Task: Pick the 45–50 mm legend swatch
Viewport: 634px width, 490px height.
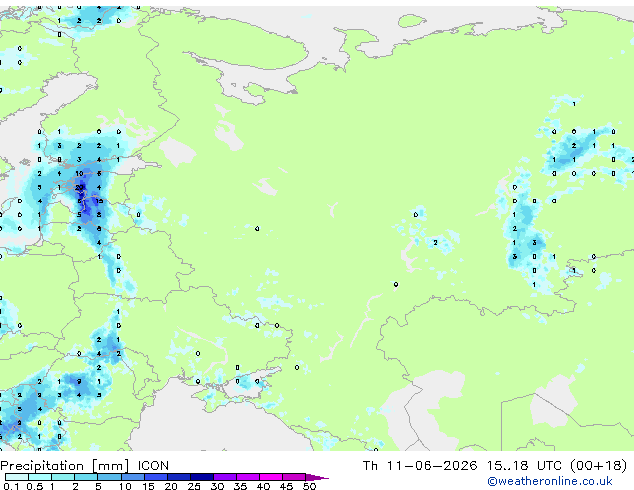Action: pos(294,477)
